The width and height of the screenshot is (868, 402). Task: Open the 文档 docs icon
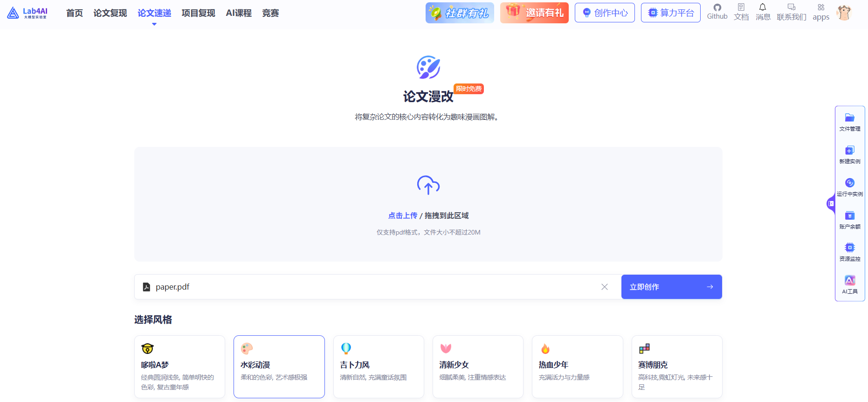click(741, 12)
